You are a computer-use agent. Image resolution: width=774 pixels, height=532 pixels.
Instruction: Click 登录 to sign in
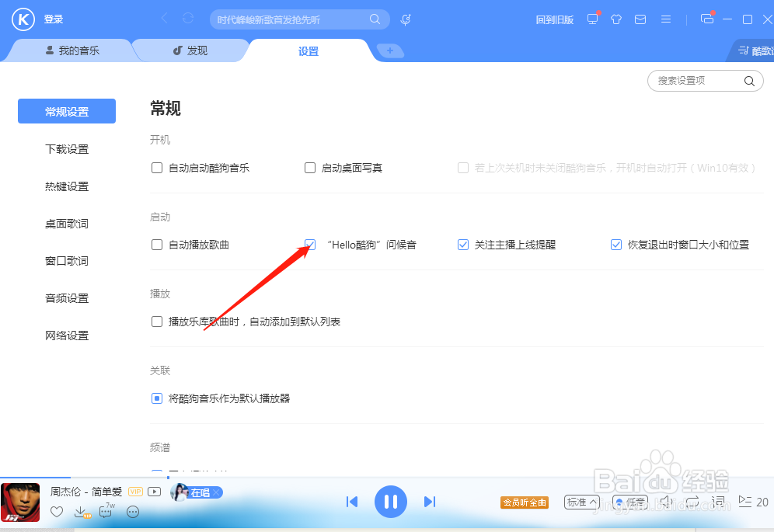click(54, 19)
